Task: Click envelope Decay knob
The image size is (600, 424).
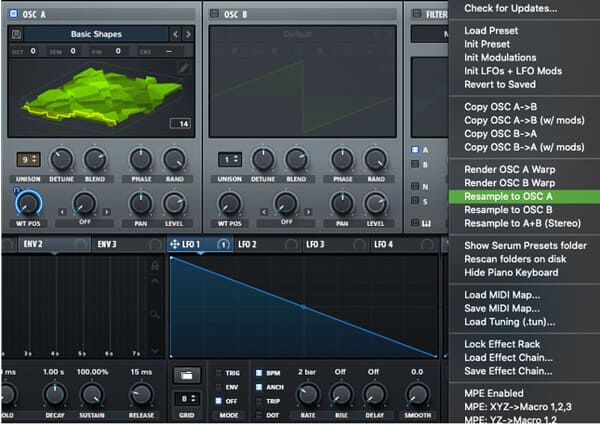Action: (54, 394)
